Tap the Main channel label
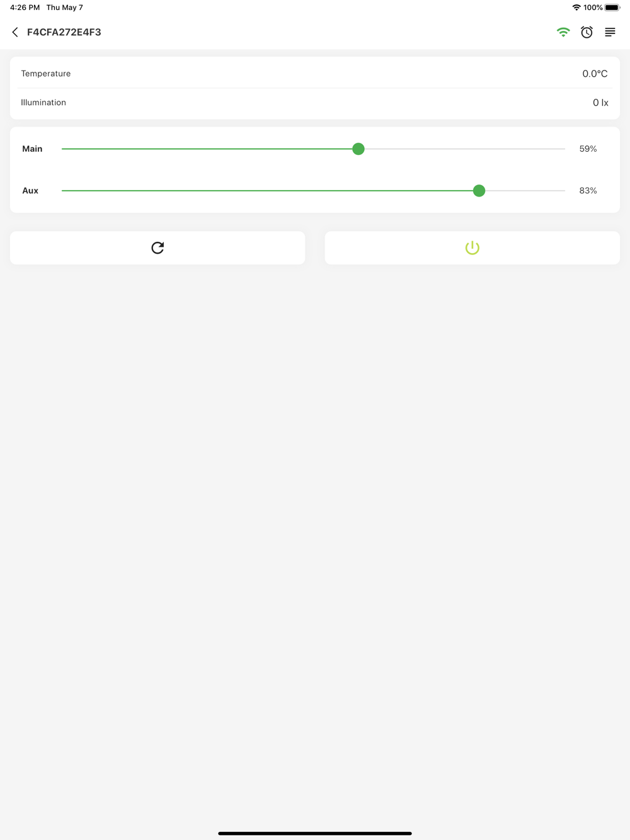The height and width of the screenshot is (840, 630). coord(32,149)
